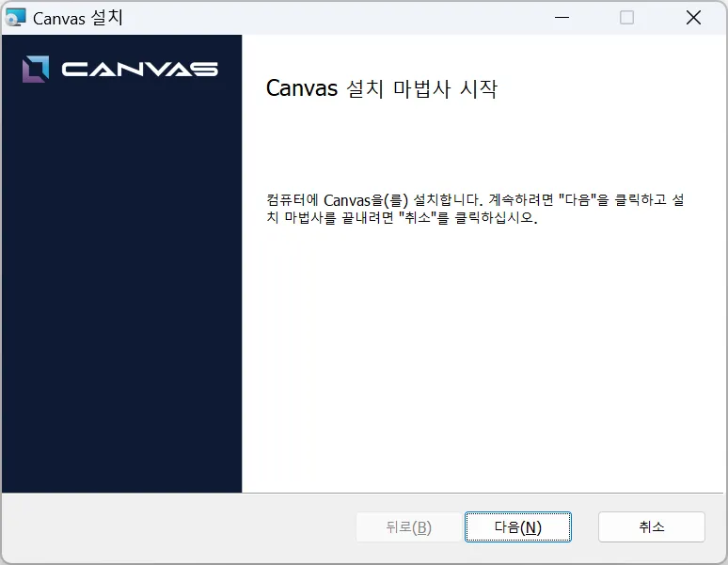Minimize the Canvas installer window
Image resolution: width=728 pixels, height=565 pixels.
(562, 18)
